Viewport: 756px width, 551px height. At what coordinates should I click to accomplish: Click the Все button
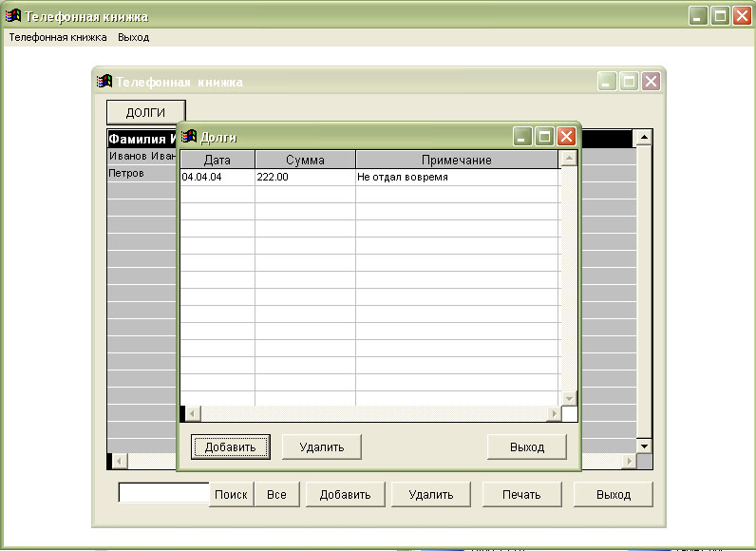tap(276, 494)
